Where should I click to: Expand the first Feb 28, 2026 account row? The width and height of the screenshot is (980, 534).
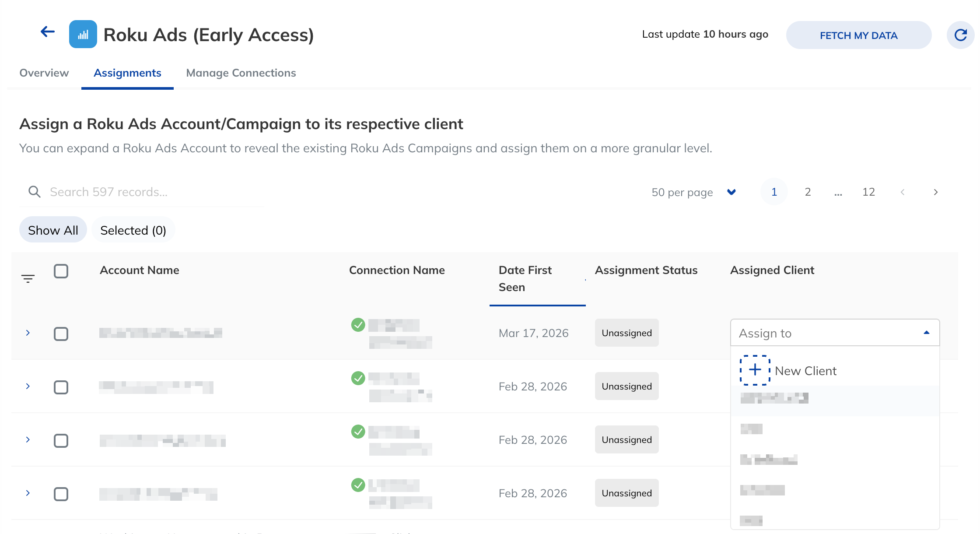click(x=28, y=386)
